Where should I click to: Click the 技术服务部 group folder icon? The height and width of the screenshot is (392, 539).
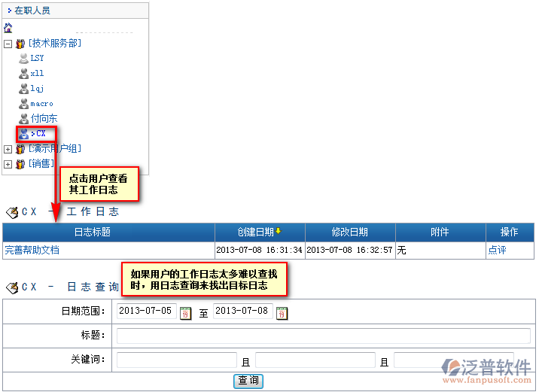tap(20, 44)
